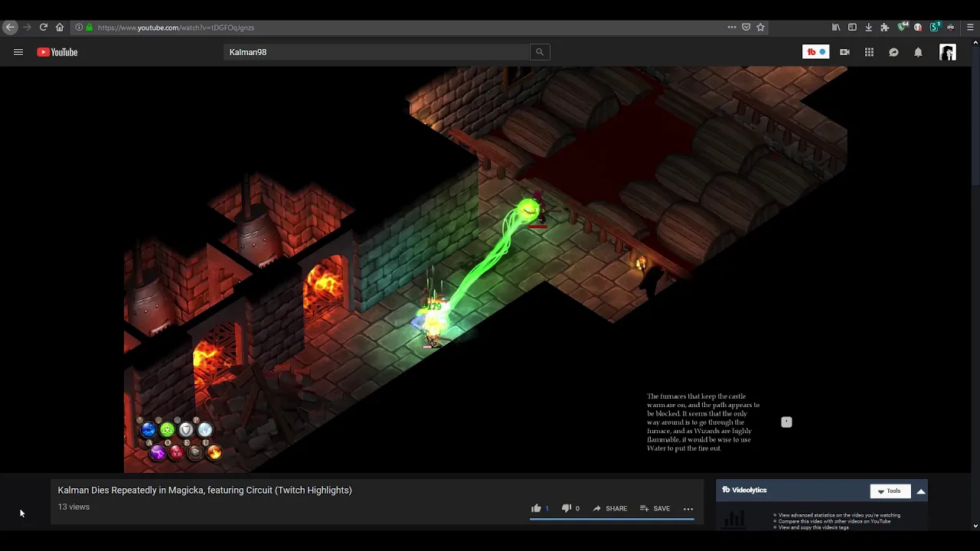Click the Videolytics panel title

744,490
